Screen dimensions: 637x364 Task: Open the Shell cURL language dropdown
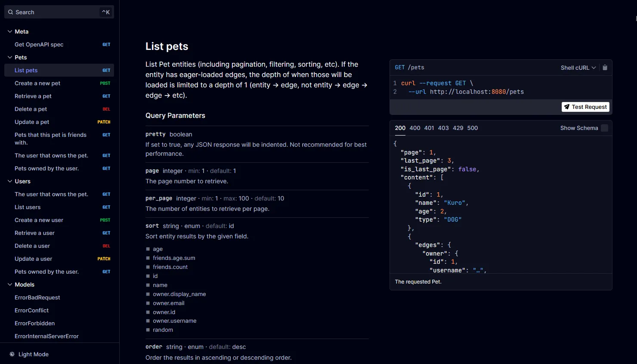pos(578,67)
